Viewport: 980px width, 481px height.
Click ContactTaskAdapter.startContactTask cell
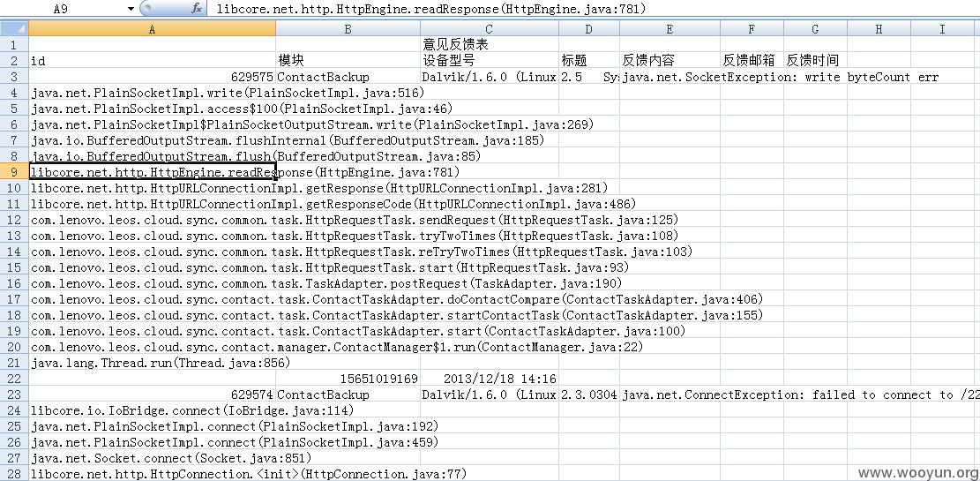click(x=152, y=315)
